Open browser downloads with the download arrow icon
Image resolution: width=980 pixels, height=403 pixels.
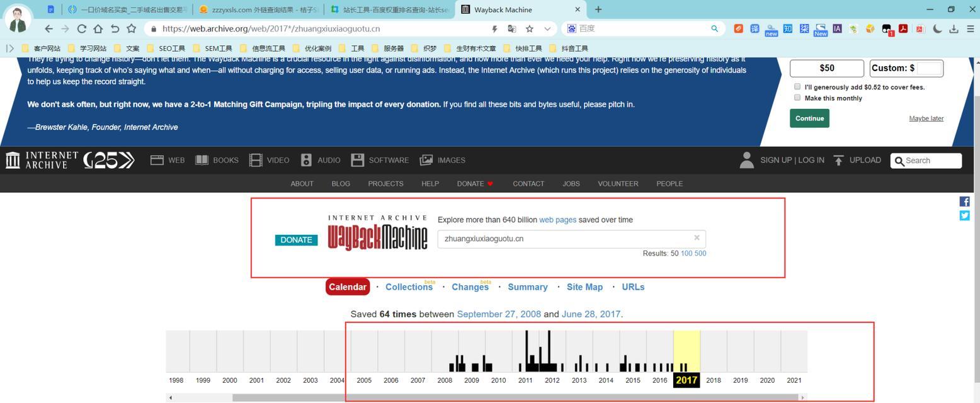coord(954,28)
